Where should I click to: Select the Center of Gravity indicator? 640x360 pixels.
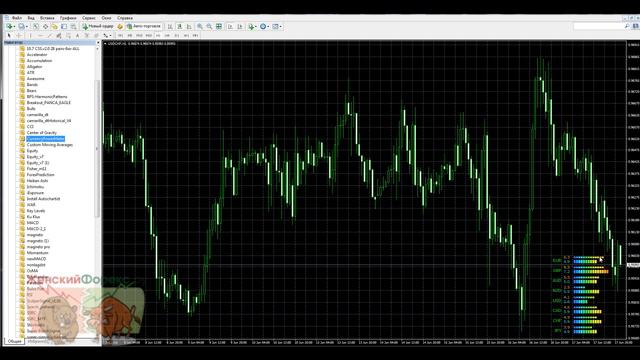[x=42, y=133]
